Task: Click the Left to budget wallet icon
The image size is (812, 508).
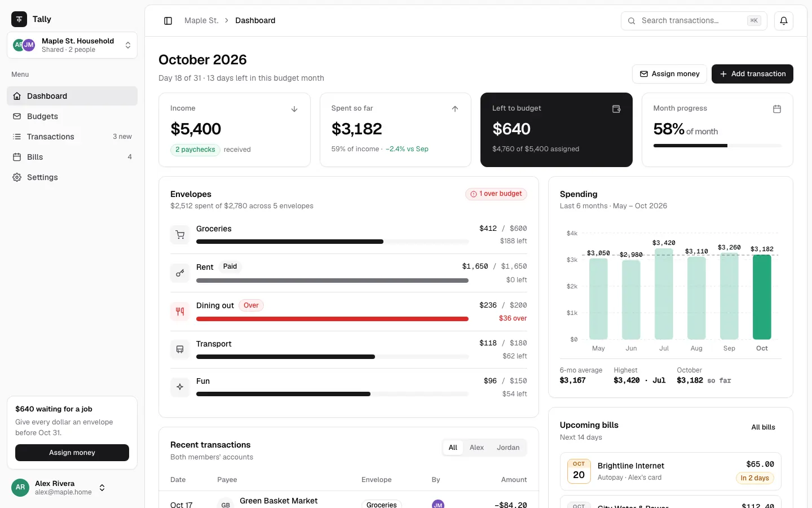Action: (616, 109)
